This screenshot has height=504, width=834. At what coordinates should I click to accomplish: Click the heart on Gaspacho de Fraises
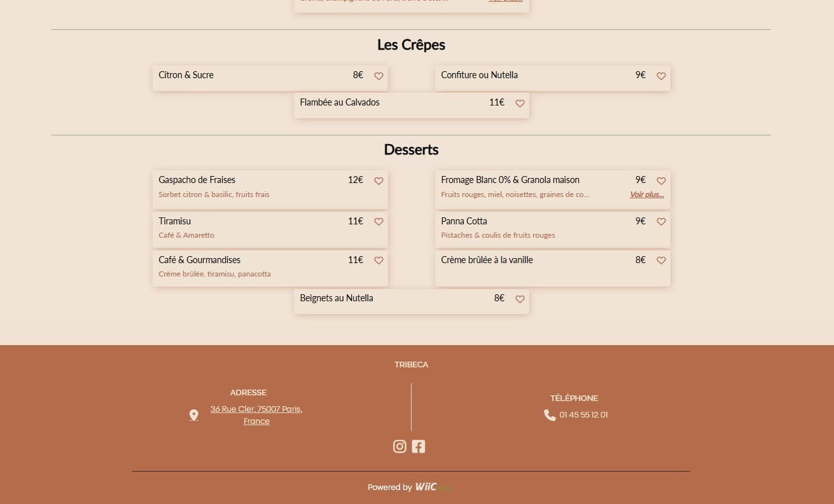click(x=379, y=180)
